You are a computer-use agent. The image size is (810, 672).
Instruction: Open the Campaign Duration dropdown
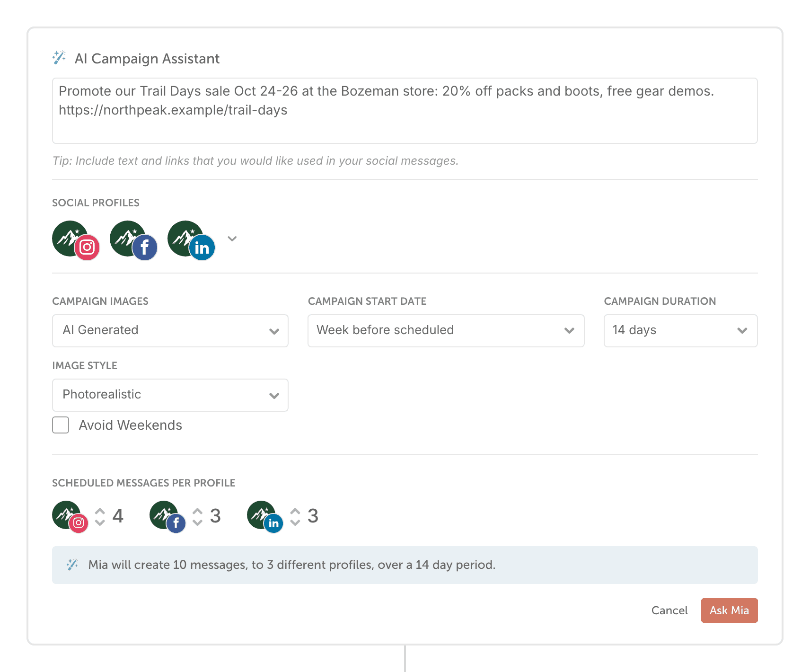pos(681,331)
